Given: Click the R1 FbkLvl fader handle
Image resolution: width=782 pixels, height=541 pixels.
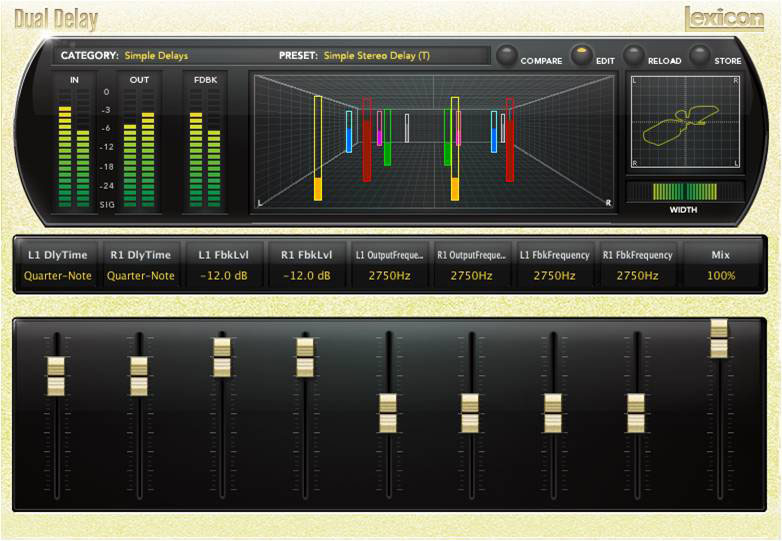Looking at the screenshot, I should 305,358.
